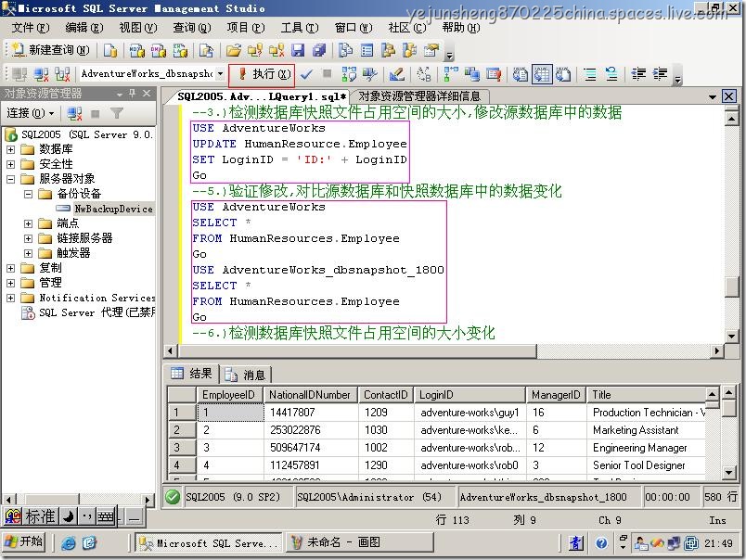This screenshot has width=746, height=560.
Task: Click the Cancel Executing Query stop icon
Action: 327,73
